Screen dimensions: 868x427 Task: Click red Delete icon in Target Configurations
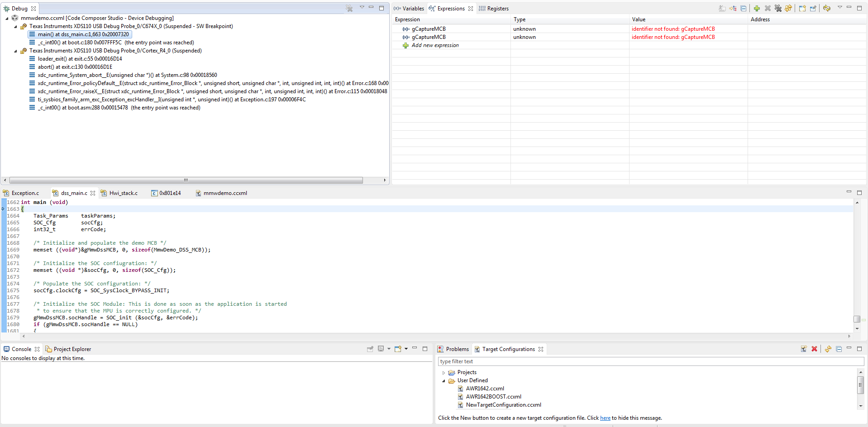click(814, 349)
